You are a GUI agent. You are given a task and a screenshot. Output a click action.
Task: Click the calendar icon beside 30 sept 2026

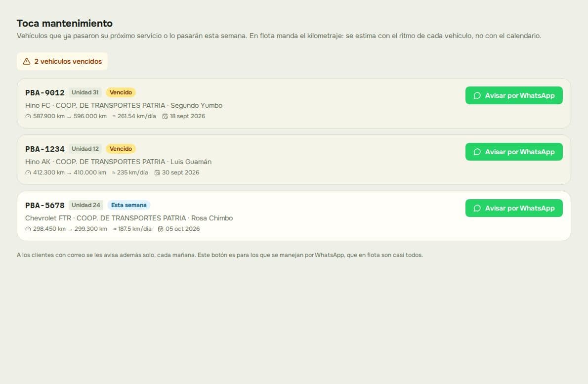(157, 172)
